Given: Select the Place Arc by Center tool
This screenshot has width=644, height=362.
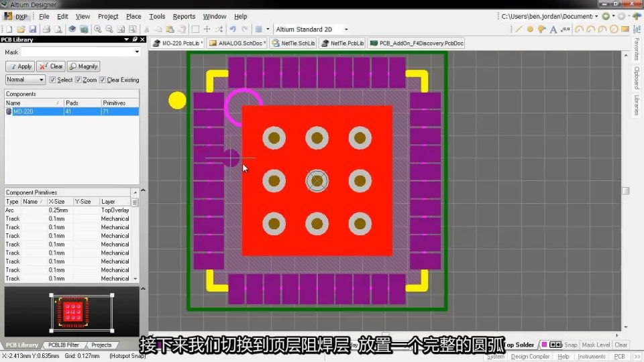Looking at the screenshot, I should [579, 29].
